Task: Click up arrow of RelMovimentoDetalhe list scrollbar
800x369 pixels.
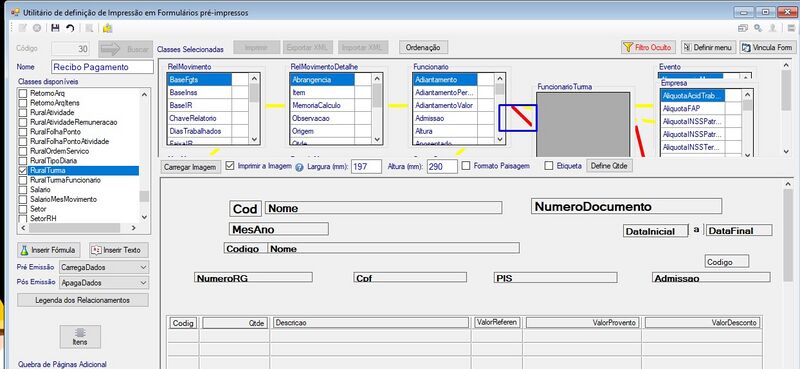Action: coord(377,79)
